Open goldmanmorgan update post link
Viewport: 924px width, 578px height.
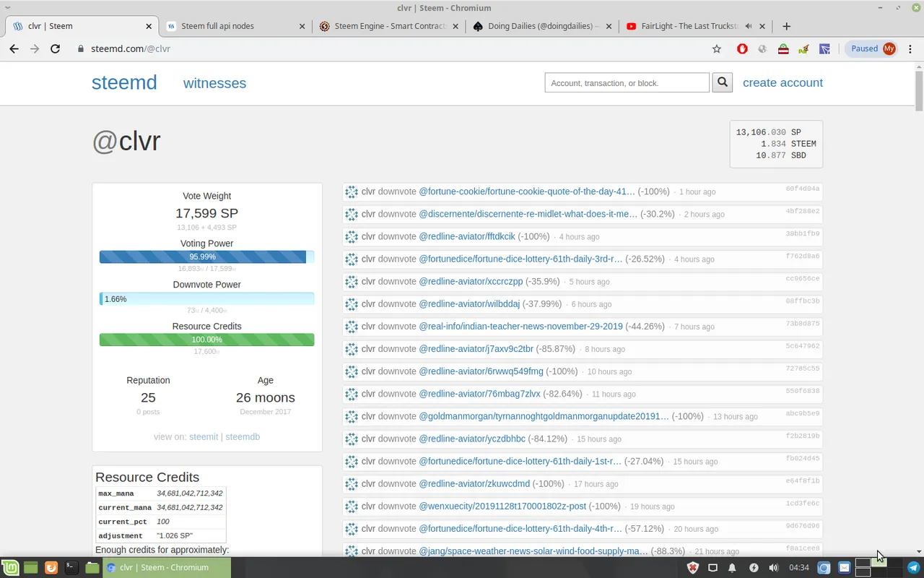pyautogui.click(x=544, y=416)
